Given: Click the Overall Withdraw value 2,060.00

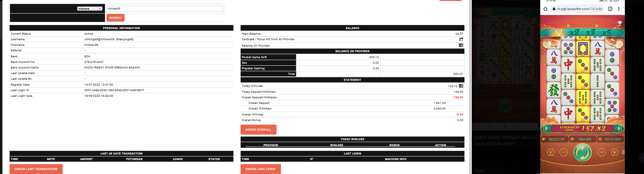Looking at the screenshot, I should click(440, 108).
